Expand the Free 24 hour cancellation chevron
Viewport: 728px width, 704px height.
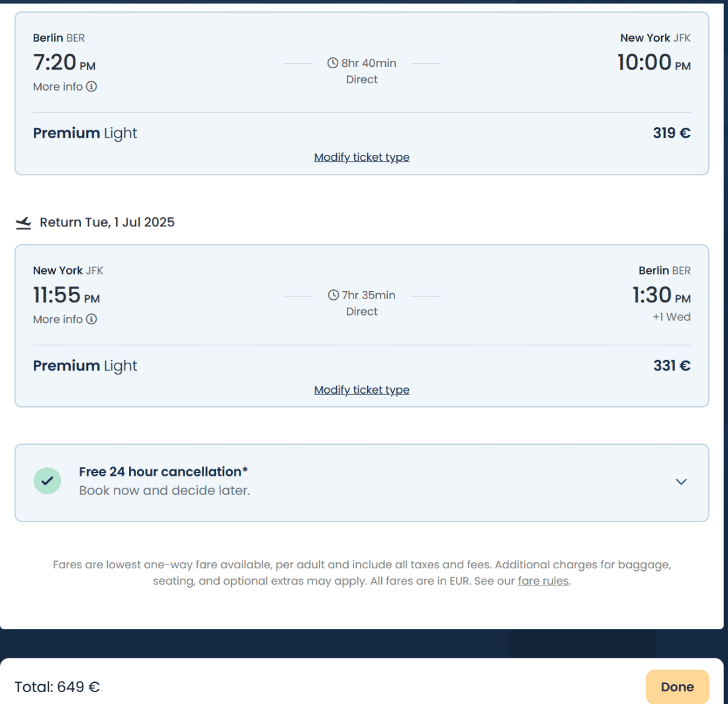(x=681, y=482)
